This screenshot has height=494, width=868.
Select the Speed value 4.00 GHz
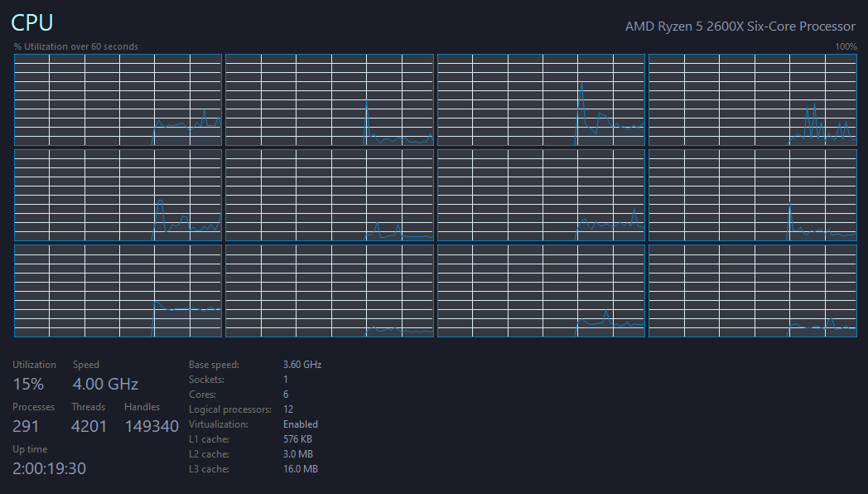(x=105, y=384)
